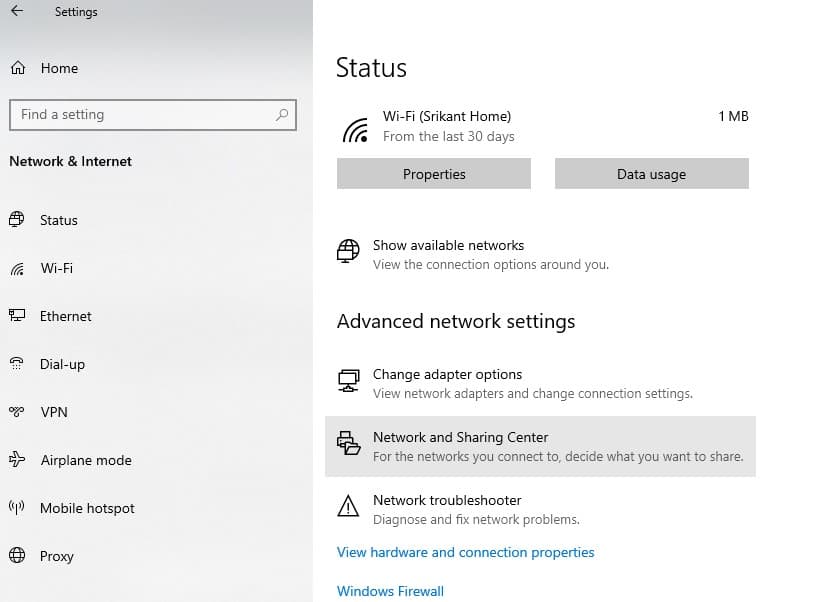
Task: Click the VPN icon in sidebar
Action: click(17, 411)
